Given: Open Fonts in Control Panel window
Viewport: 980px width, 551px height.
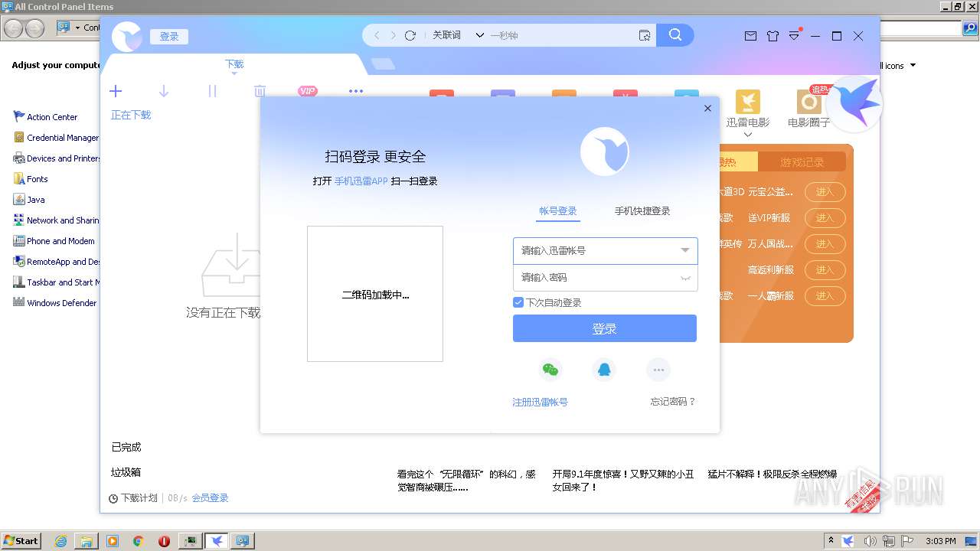Looking at the screenshot, I should [31, 179].
